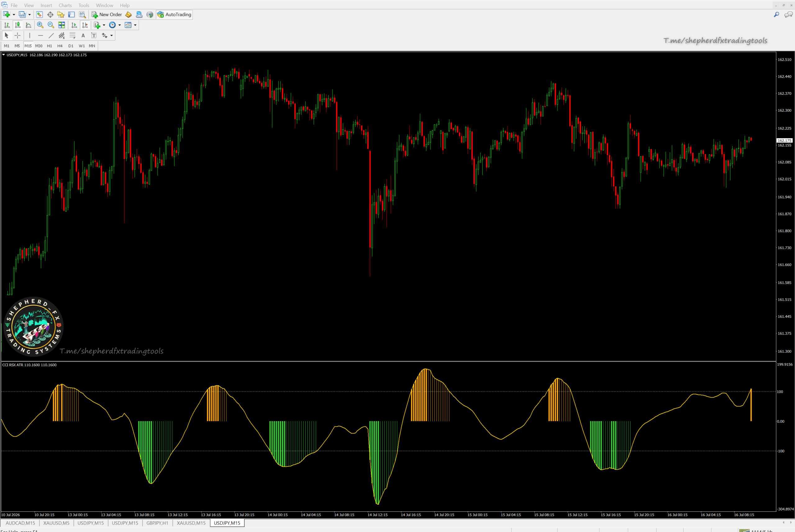This screenshot has width=795, height=532.
Task: Open the Tools menu
Action: (84, 5)
